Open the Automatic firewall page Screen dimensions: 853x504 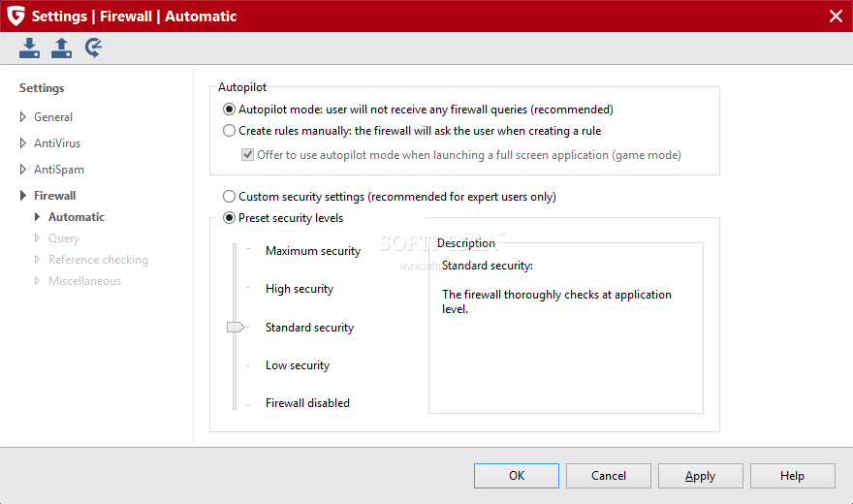(x=77, y=217)
